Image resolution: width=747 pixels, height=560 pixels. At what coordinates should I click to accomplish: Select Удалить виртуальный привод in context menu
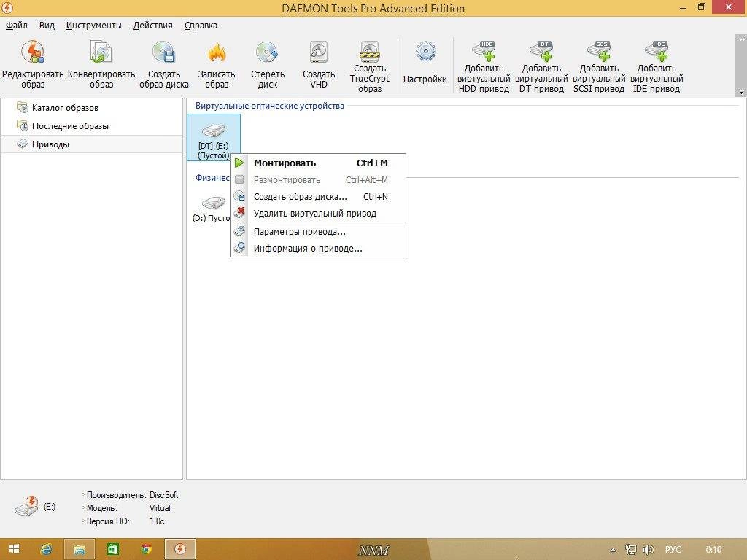click(x=318, y=214)
